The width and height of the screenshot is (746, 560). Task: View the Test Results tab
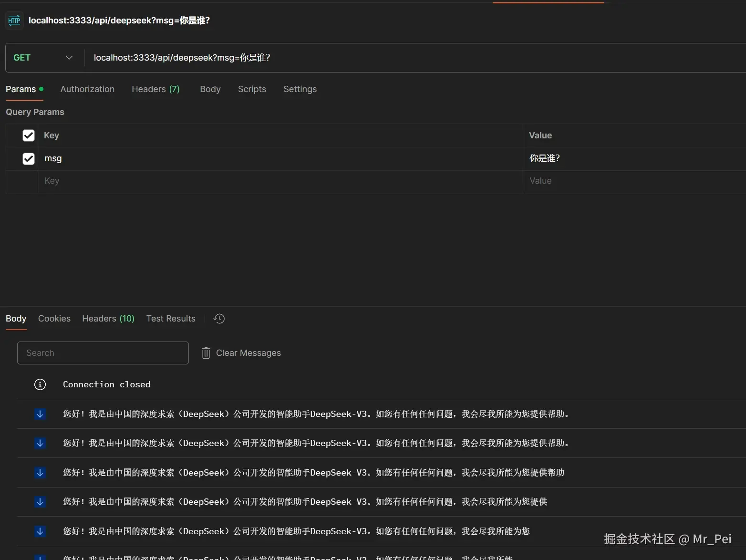(170, 318)
